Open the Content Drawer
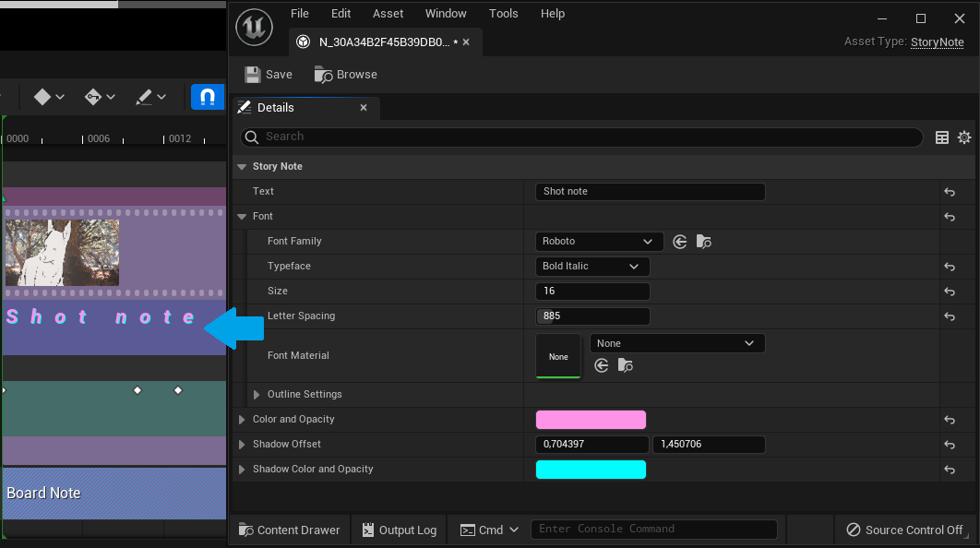The image size is (980, 548). (x=289, y=530)
